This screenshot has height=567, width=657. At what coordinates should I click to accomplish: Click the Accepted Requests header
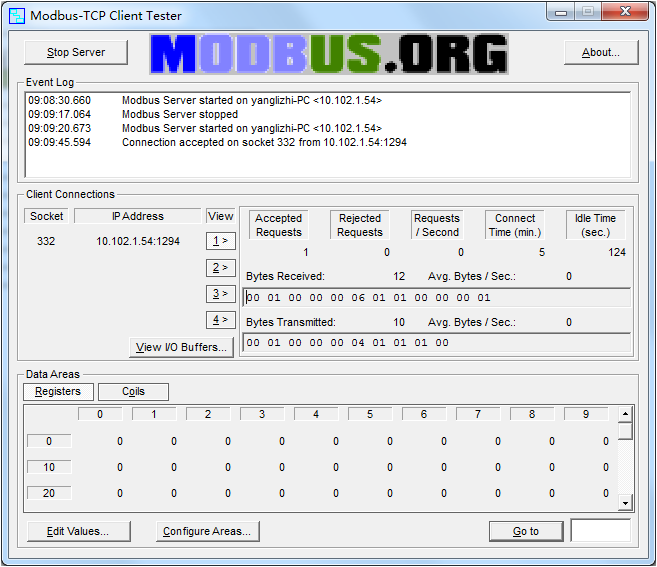click(x=279, y=225)
